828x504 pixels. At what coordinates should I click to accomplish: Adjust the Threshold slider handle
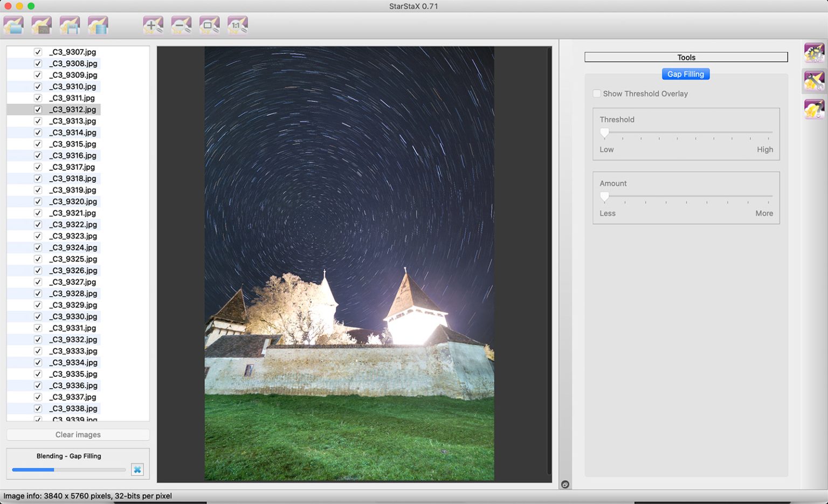pyautogui.click(x=604, y=133)
